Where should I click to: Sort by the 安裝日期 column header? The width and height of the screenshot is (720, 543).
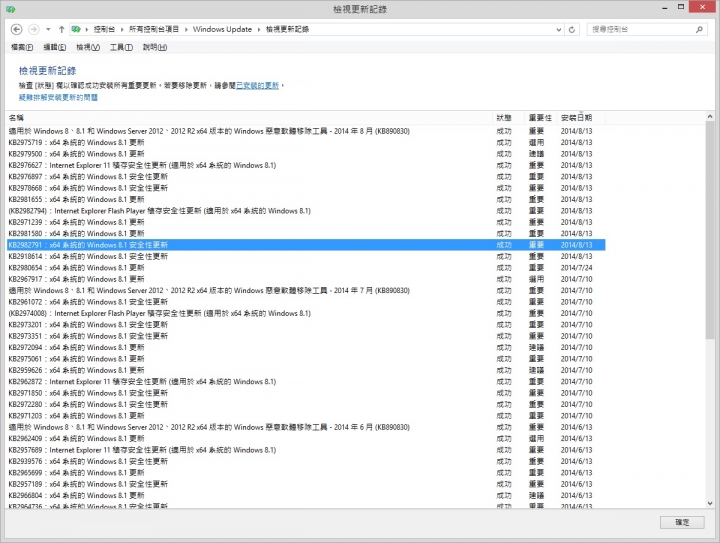pyautogui.click(x=581, y=118)
